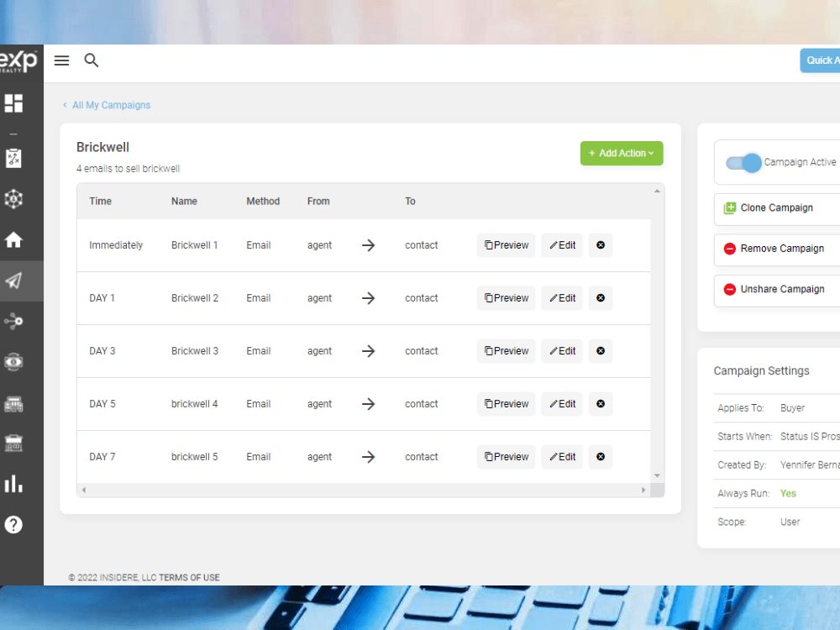Click Unshare Campaign
The height and width of the screenshot is (630, 840).
point(777,290)
